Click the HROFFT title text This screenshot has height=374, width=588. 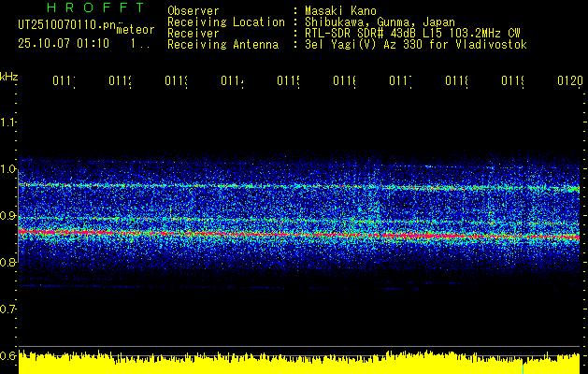95,7
